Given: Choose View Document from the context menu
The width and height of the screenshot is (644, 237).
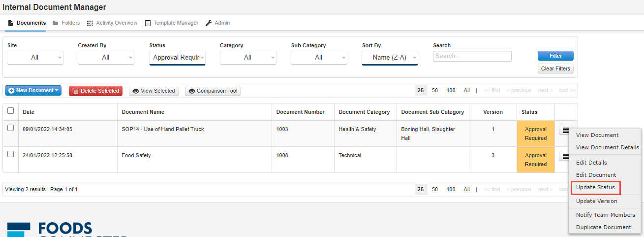Looking at the screenshot, I should tap(597, 135).
